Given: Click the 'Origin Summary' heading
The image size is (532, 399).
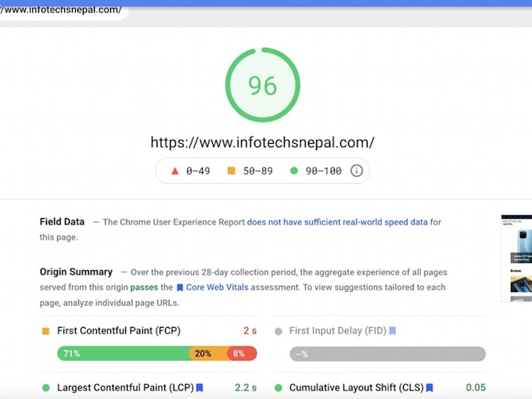Looking at the screenshot, I should 76,271.
